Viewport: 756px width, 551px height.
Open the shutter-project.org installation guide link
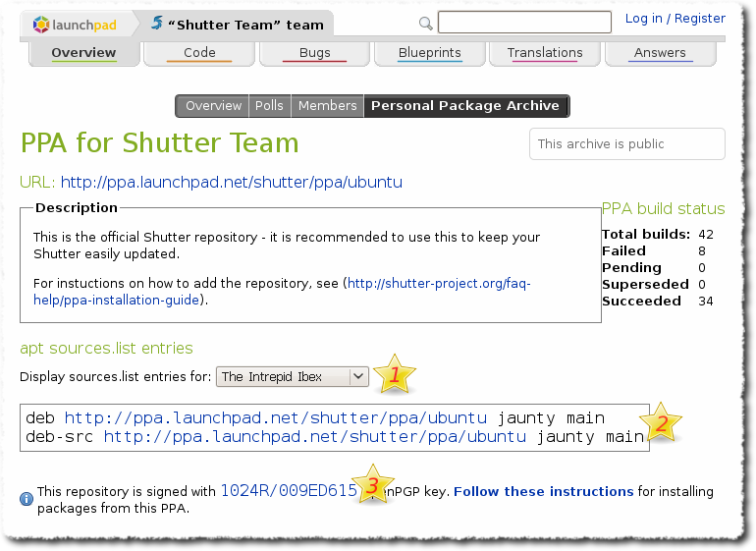[282, 292]
